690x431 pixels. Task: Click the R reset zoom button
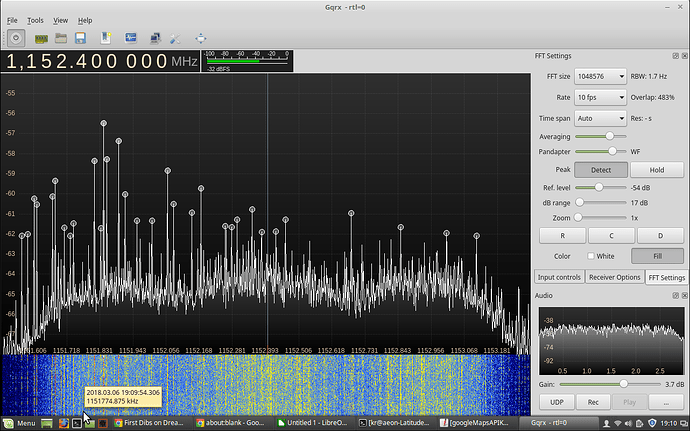pyautogui.click(x=562, y=236)
